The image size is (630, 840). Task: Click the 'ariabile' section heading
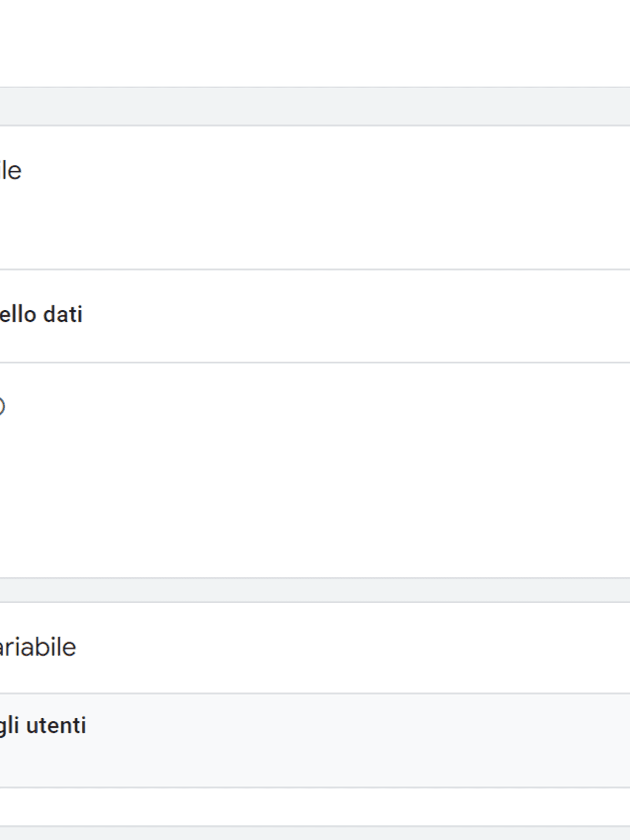38,647
